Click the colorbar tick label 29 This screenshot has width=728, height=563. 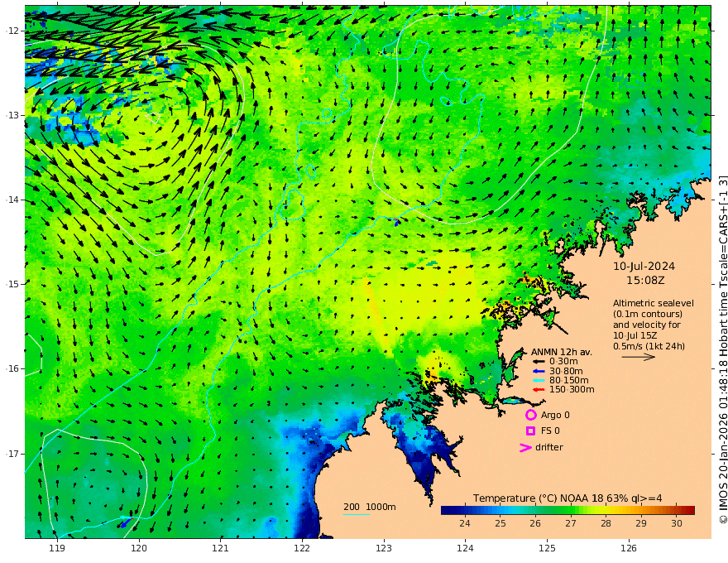pyautogui.click(x=641, y=523)
